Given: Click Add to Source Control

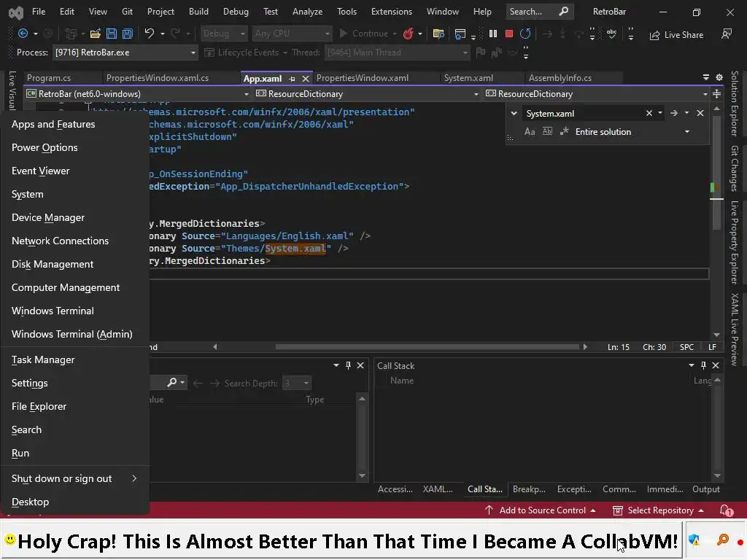Looking at the screenshot, I should (541, 510).
